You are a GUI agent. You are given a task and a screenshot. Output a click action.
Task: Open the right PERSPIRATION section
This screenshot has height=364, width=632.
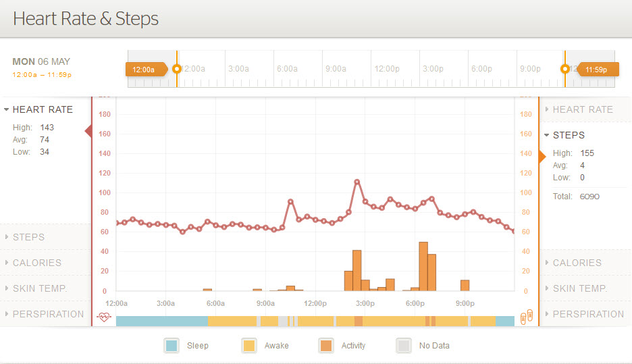click(588, 314)
